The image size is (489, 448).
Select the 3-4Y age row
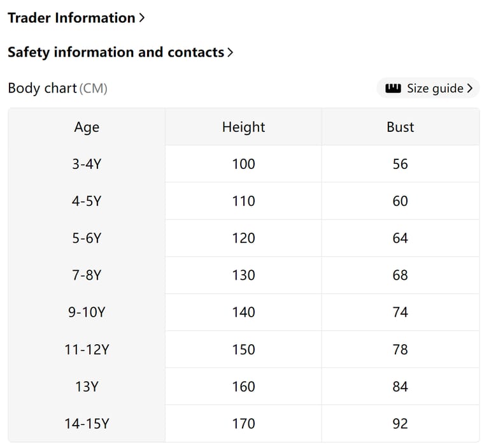point(87,164)
